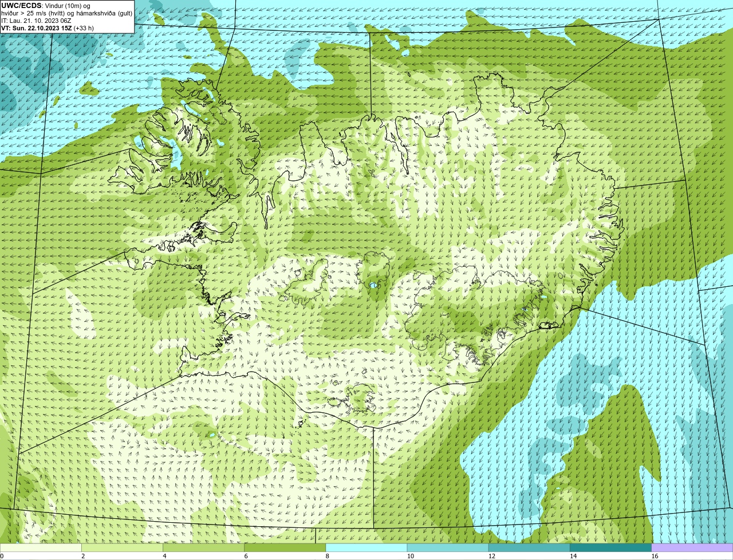Screen dimensions: 733x560
Task: Select the 10–12 m/s turquoise legend swatch
Action: [x=448, y=547]
